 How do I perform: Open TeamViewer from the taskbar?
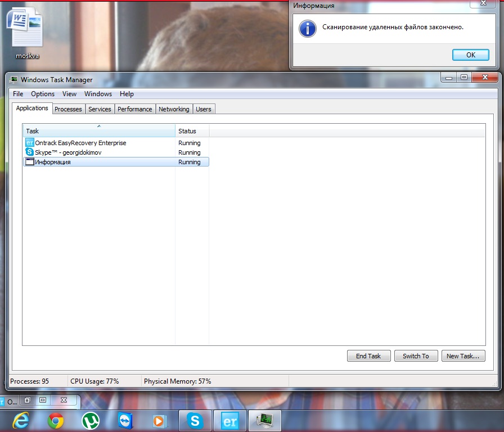125,420
